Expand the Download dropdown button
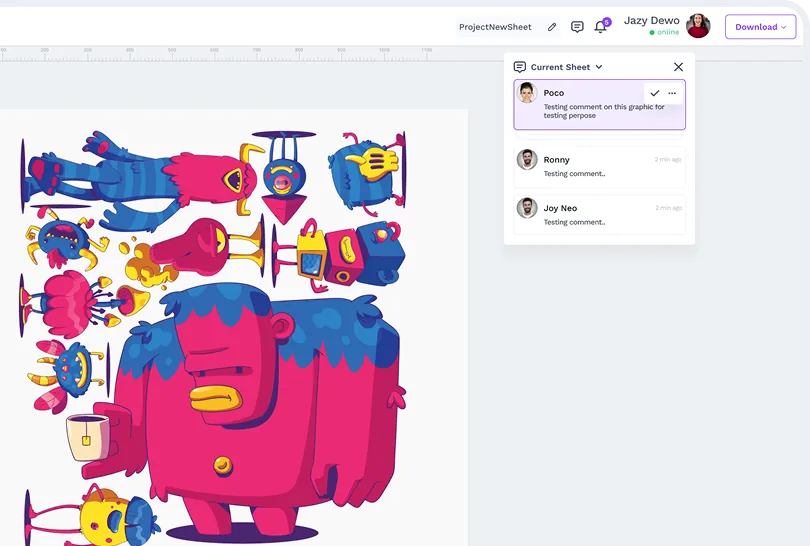Image resolution: width=810 pixels, height=546 pixels. pos(760,27)
